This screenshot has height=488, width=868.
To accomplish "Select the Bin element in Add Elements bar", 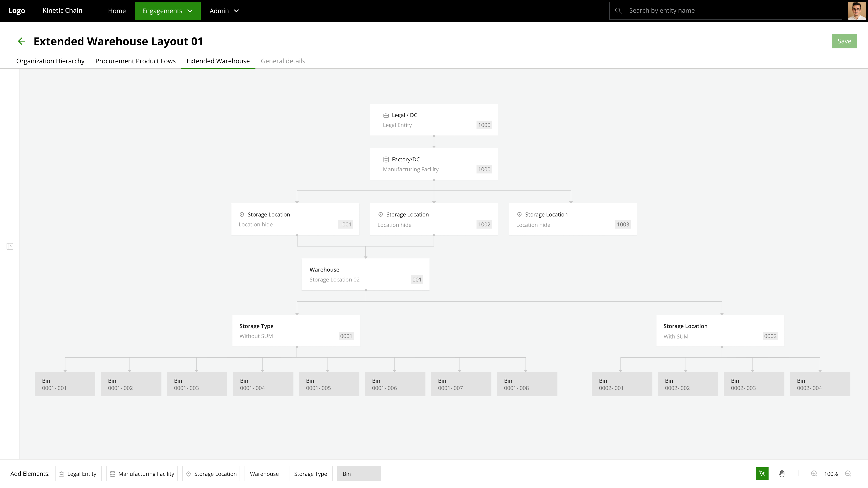I will (359, 474).
